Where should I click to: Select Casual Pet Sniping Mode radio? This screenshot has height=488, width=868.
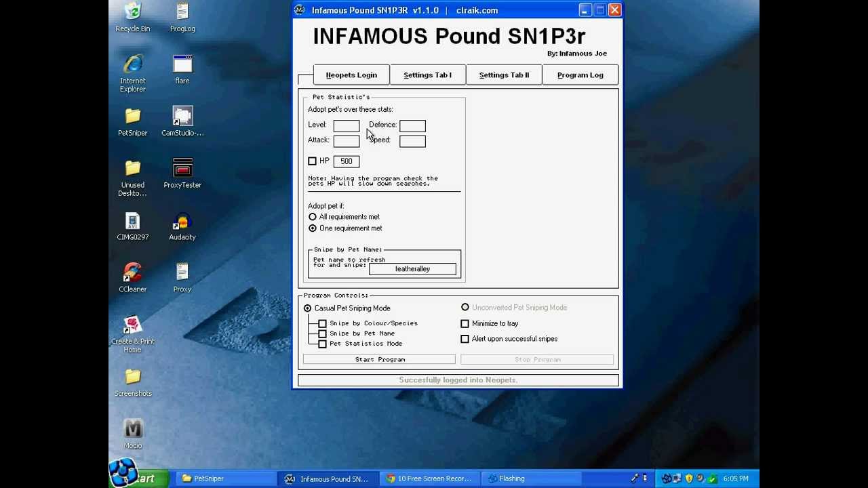pos(308,308)
